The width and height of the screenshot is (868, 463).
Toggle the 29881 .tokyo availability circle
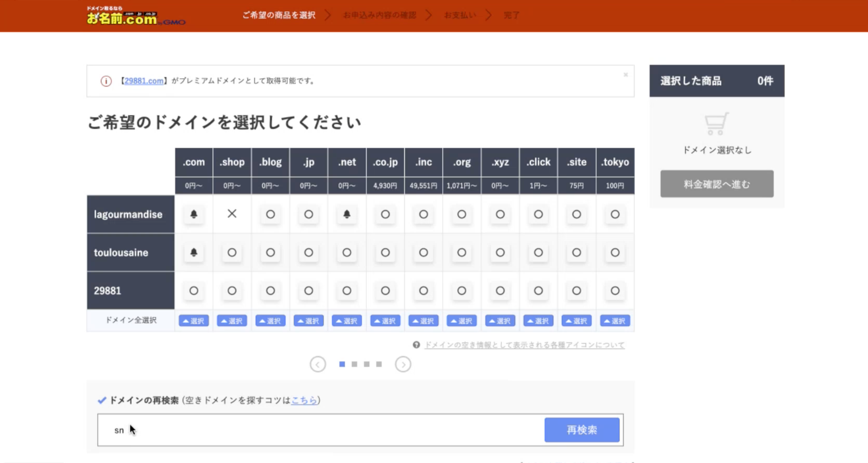(615, 291)
